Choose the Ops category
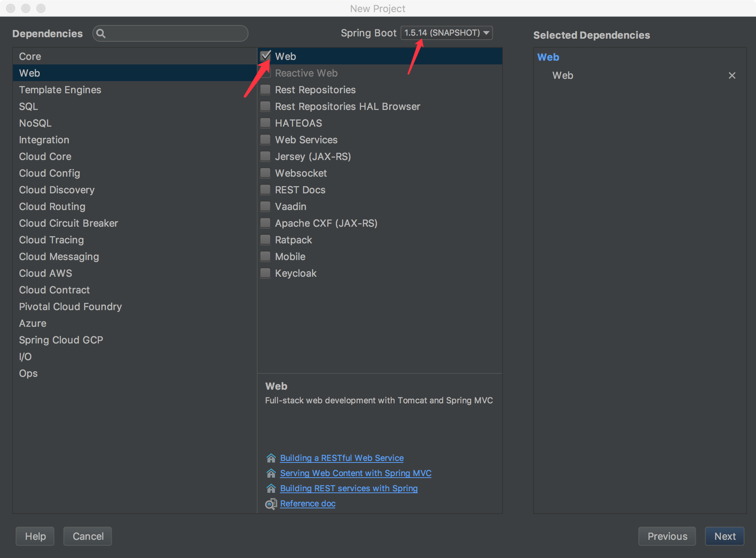 pos(28,373)
